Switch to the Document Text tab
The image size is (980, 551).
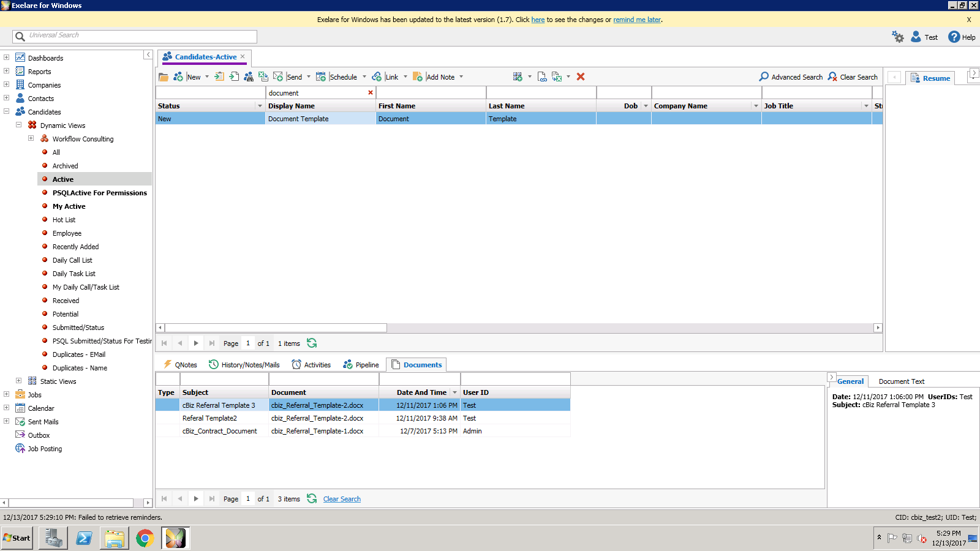902,381
